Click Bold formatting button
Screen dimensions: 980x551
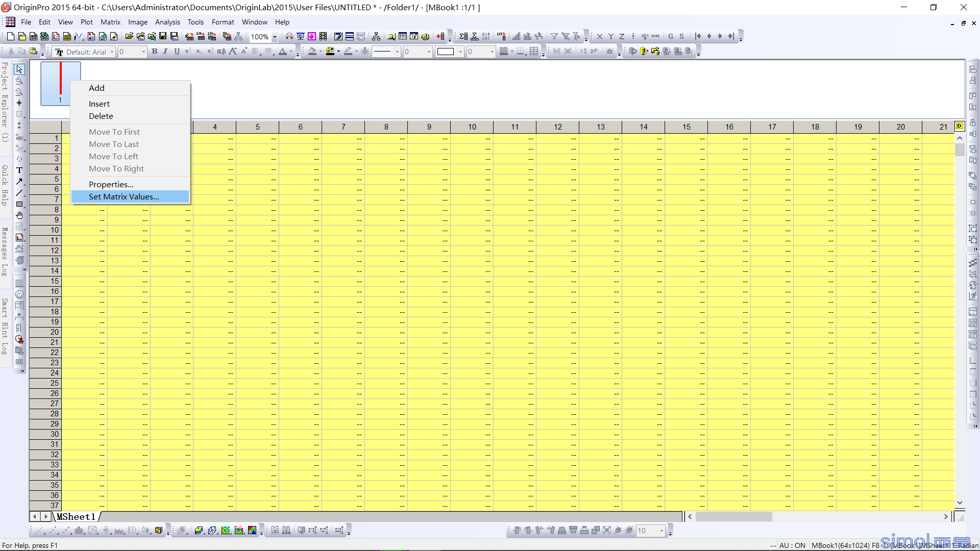tap(155, 52)
